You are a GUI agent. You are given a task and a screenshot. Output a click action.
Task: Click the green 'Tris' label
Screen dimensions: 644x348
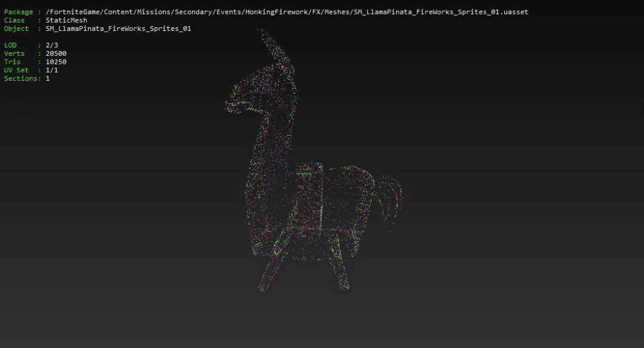point(12,62)
